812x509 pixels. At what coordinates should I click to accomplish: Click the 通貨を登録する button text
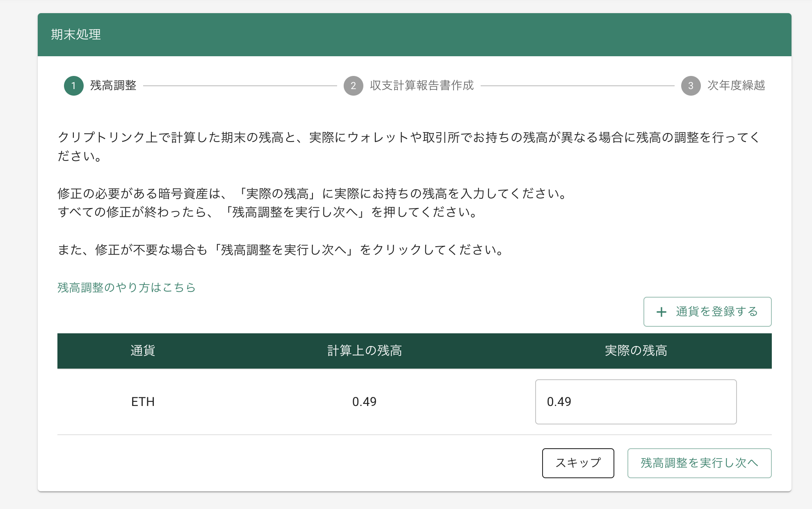click(x=717, y=312)
